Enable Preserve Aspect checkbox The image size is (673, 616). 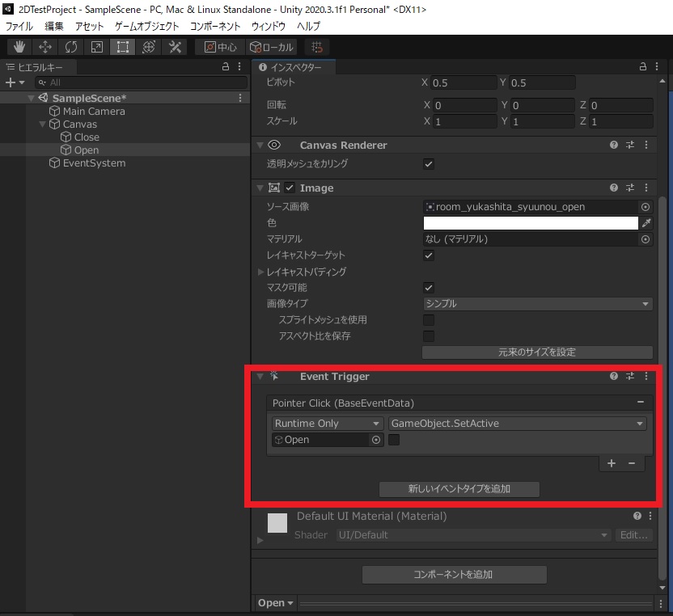tap(429, 335)
